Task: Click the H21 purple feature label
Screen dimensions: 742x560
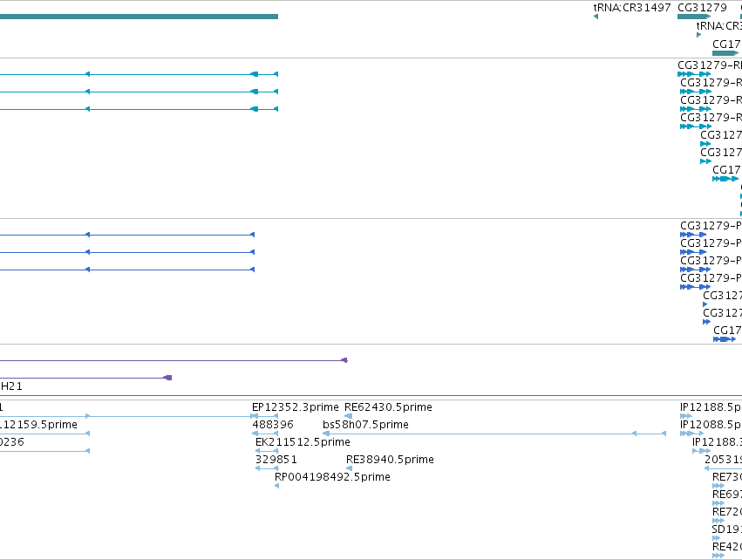Action: pyautogui.click(x=11, y=386)
